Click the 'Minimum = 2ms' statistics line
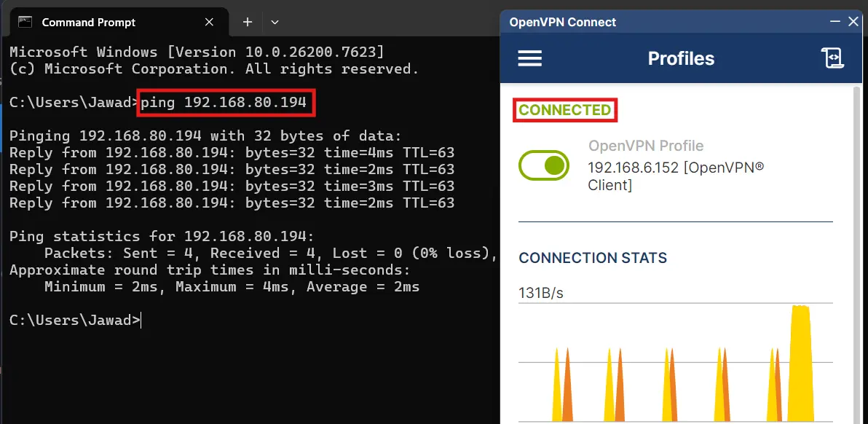Image resolution: width=868 pixels, height=424 pixels. (x=232, y=287)
